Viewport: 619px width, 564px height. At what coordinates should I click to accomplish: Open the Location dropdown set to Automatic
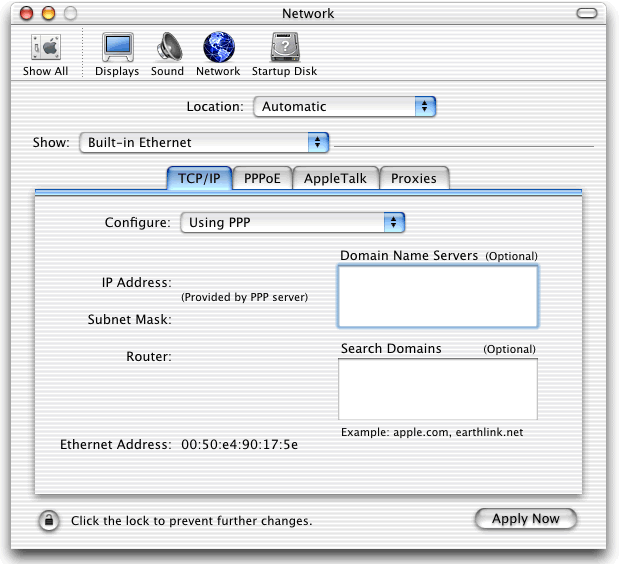tap(345, 107)
